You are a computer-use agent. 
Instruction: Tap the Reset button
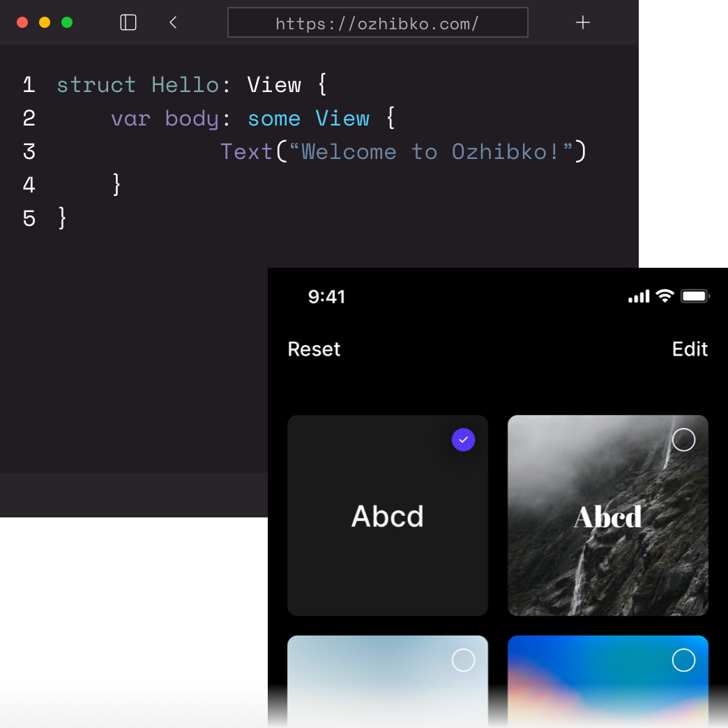(314, 349)
